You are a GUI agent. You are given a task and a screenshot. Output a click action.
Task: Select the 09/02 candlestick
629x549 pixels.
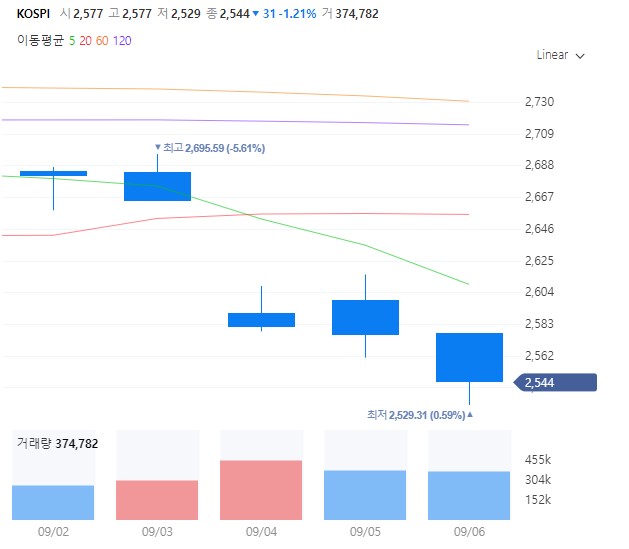point(53,173)
